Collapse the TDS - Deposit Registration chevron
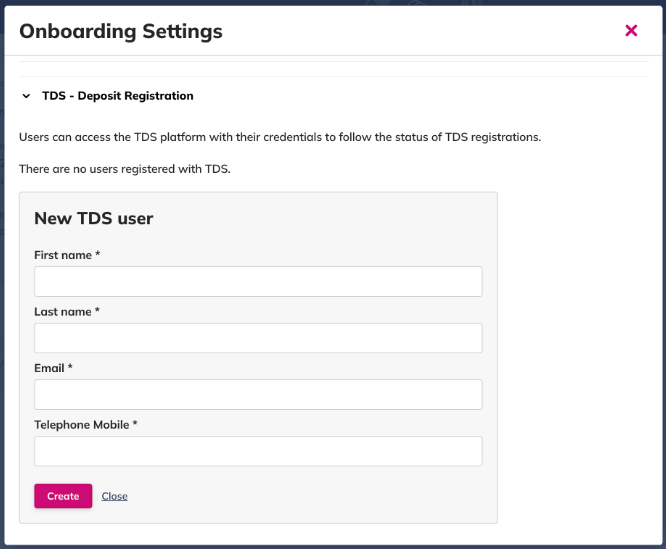 (x=26, y=97)
